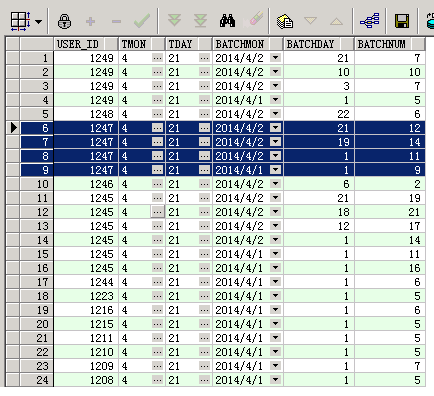Click BATCHDAY cell 22 in row 5
Image resolution: width=434 pixels, height=396 pixels.
pos(319,114)
